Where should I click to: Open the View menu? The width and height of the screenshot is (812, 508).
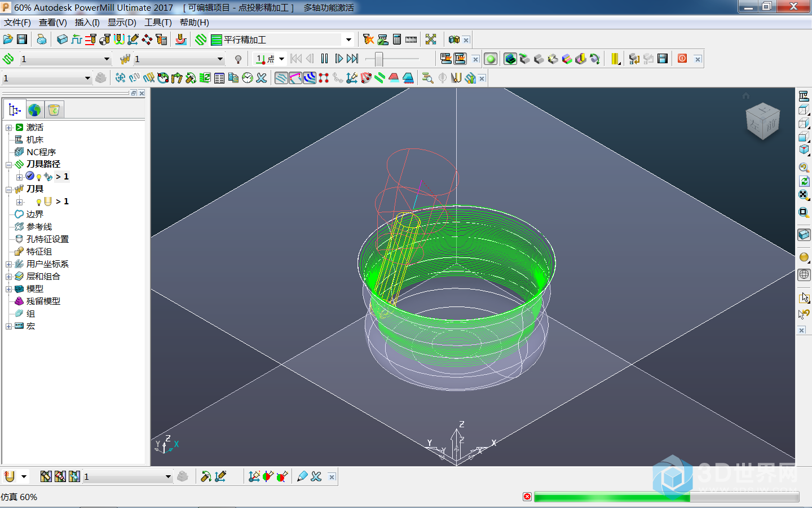(x=52, y=22)
